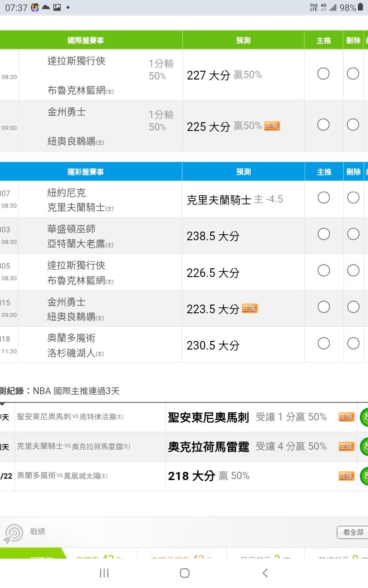The height and width of the screenshot is (588, 368).
Task: Select 主推 radio for 克里夫蘭騎士 主 -4.5
Action: click(324, 198)
